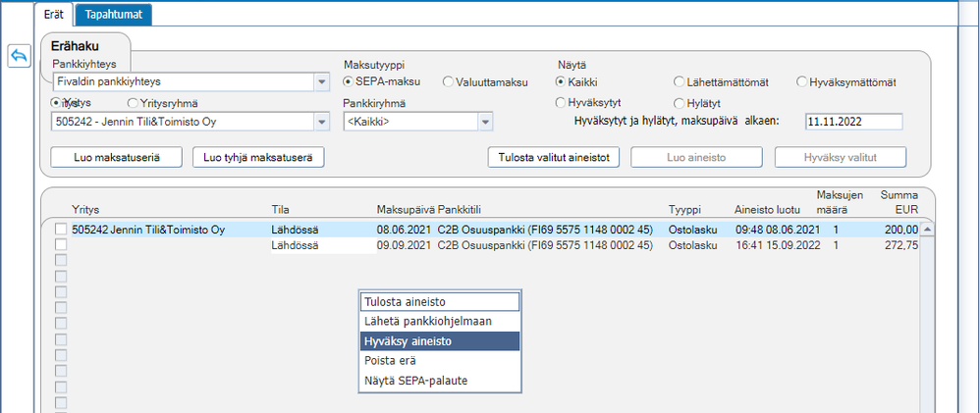Click the maksupäivä alkaen date field
Image resolution: width=980 pixels, height=413 pixels.
point(853,122)
